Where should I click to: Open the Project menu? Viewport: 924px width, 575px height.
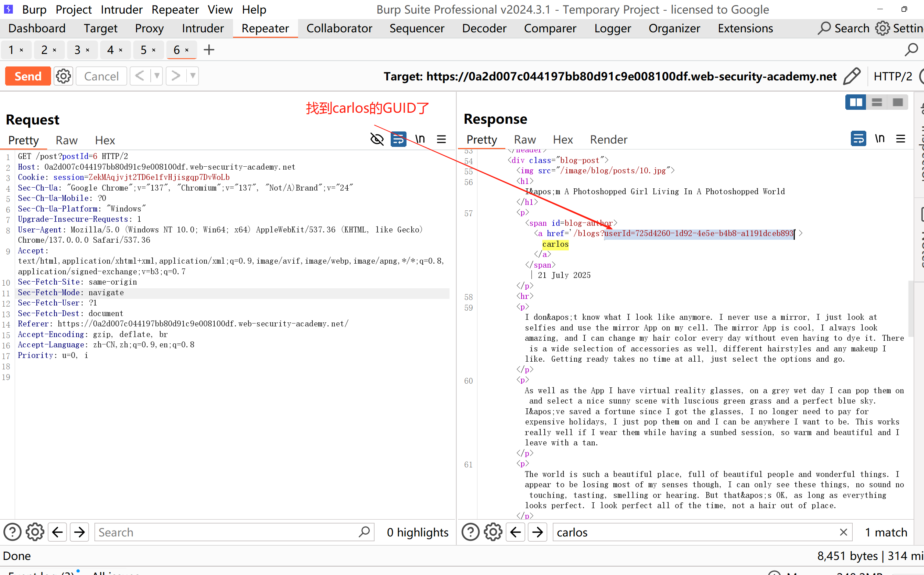point(74,10)
